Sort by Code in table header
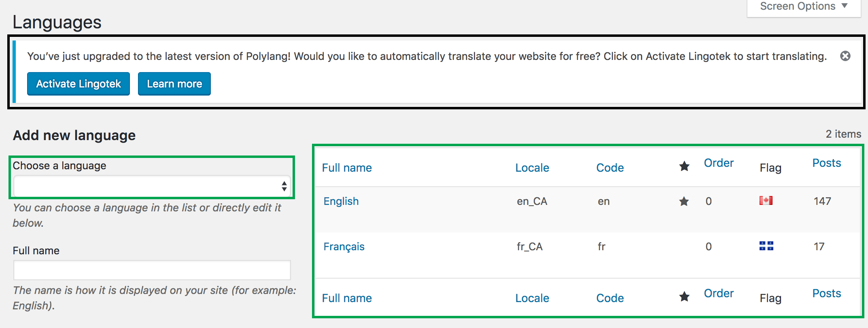The height and width of the screenshot is (328, 868). tap(610, 168)
